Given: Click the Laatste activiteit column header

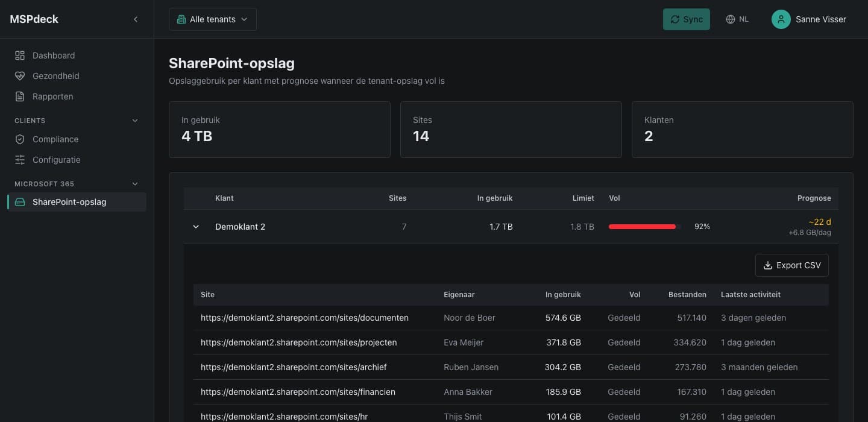Looking at the screenshot, I should pos(750,295).
